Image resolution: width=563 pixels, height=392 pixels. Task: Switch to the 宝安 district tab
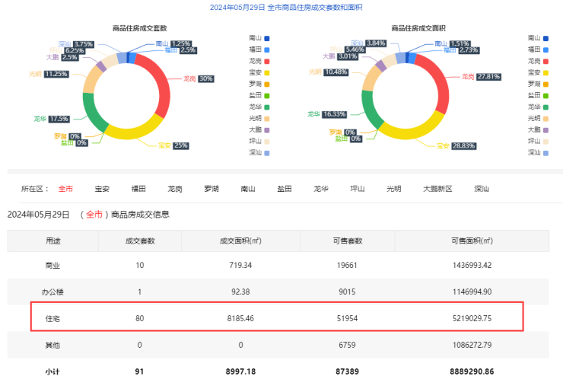click(102, 189)
